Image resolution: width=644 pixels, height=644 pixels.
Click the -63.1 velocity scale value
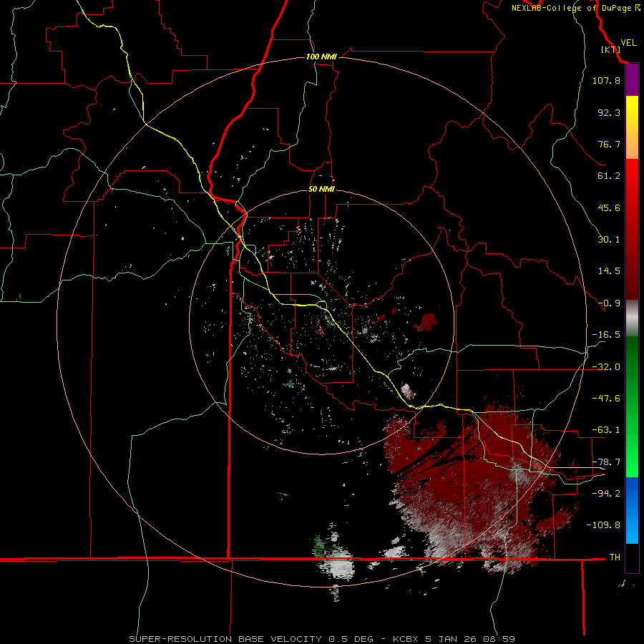click(606, 430)
